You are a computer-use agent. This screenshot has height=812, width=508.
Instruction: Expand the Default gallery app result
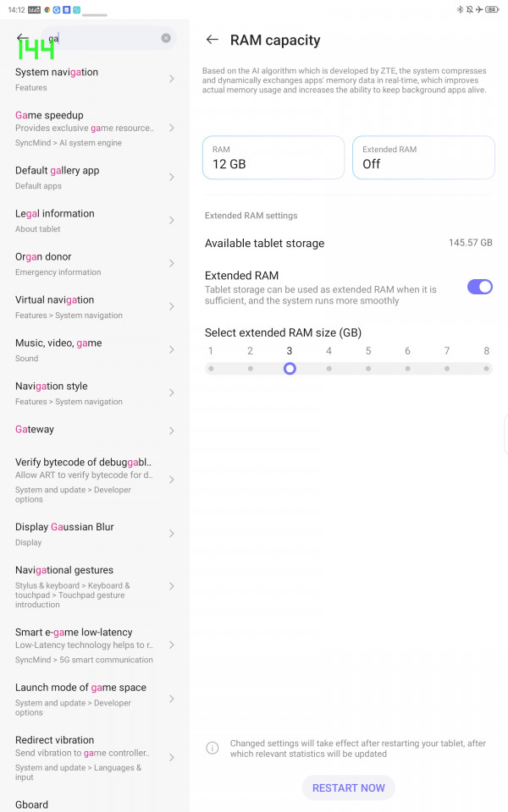[x=94, y=177]
